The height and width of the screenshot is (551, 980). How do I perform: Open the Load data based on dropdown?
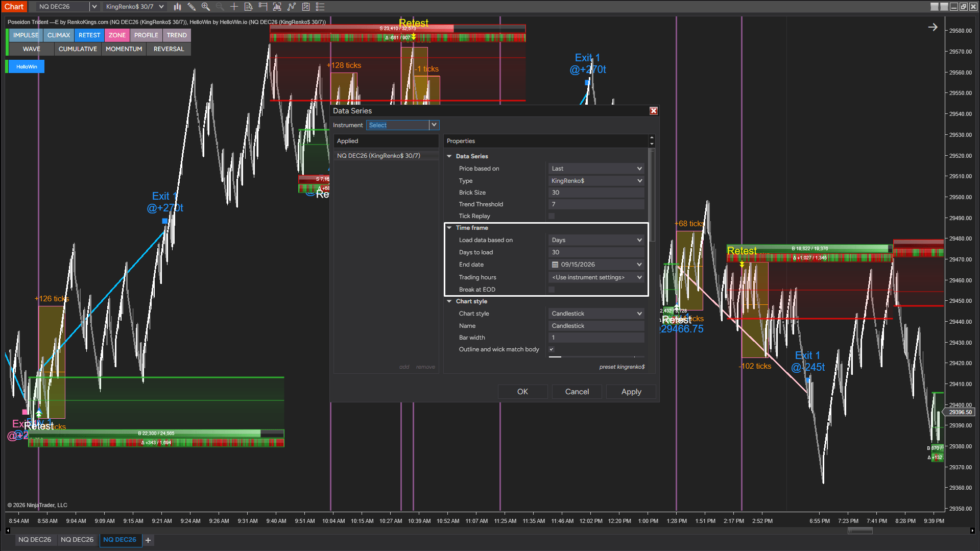(596, 240)
